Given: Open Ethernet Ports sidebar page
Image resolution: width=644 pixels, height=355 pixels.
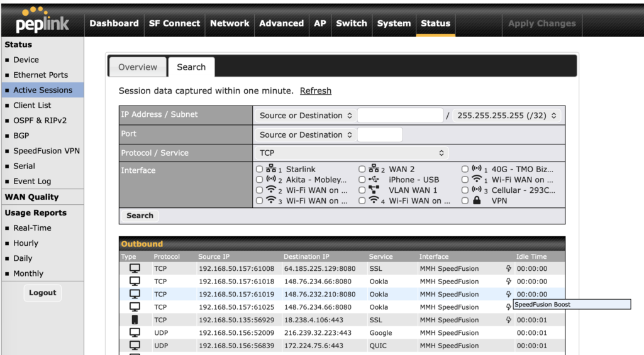Looking at the screenshot, I should tap(41, 75).
